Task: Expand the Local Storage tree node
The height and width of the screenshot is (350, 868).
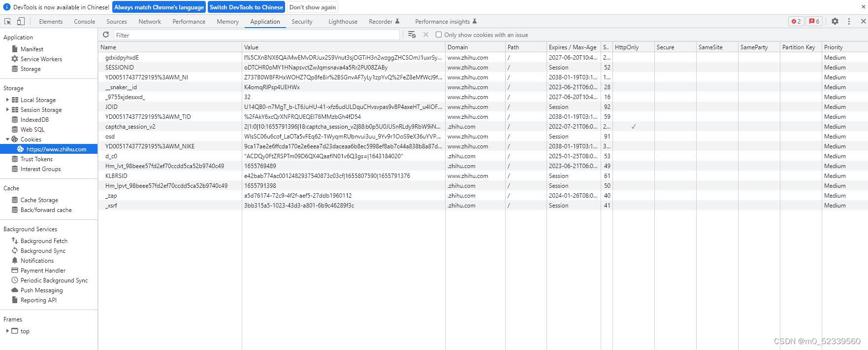Action: click(x=7, y=100)
